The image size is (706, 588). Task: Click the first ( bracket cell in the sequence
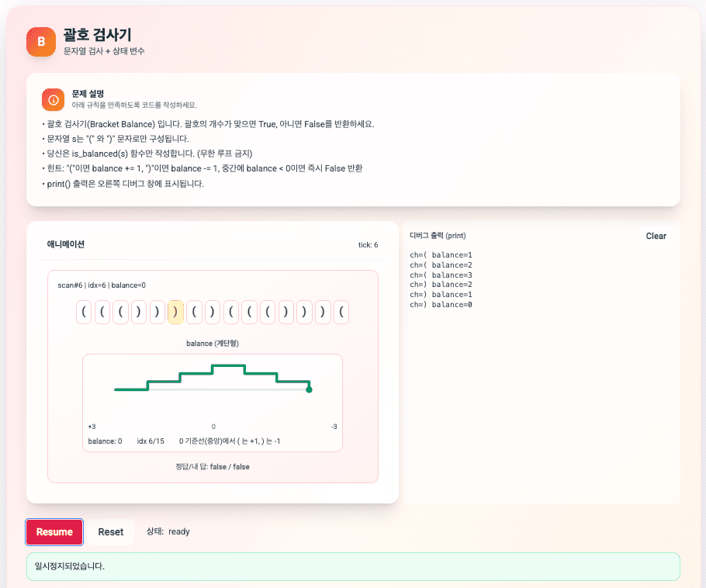coord(84,312)
